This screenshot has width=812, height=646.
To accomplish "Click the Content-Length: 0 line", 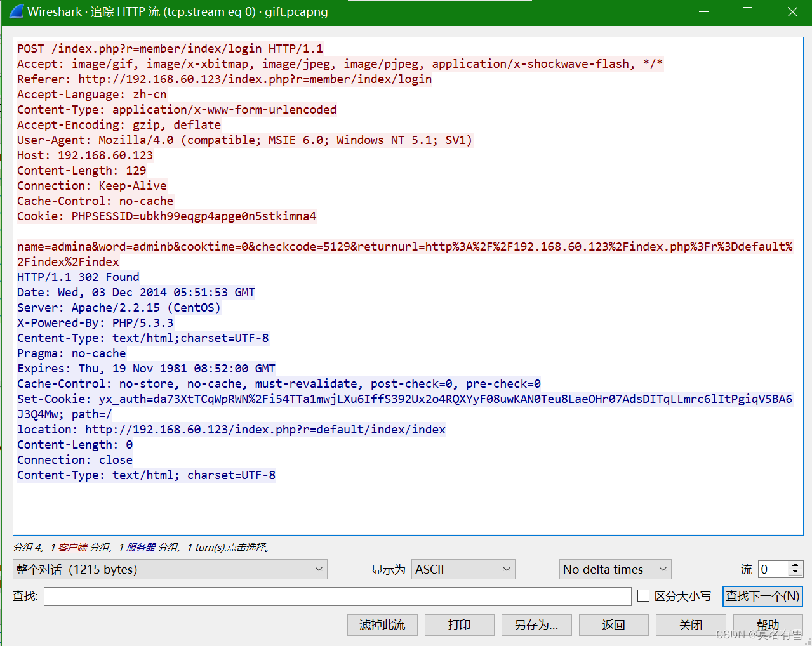I will point(75,445).
